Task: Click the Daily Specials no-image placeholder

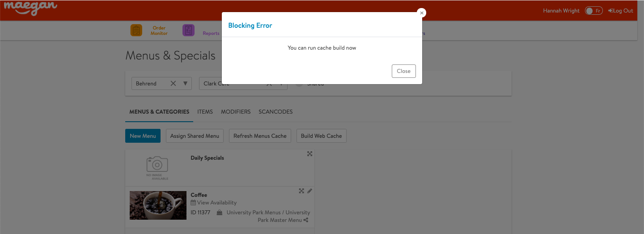Action: 157,168
